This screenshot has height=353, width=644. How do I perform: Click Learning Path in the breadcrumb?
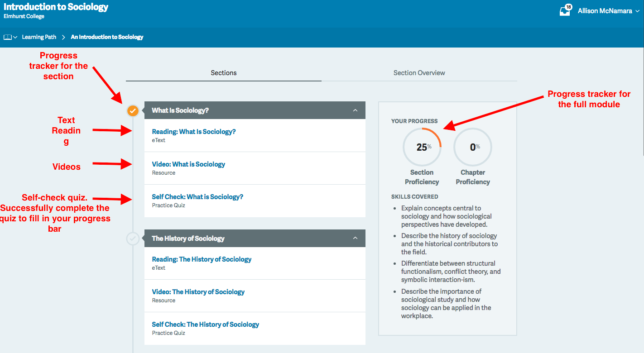pyautogui.click(x=39, y=37)
